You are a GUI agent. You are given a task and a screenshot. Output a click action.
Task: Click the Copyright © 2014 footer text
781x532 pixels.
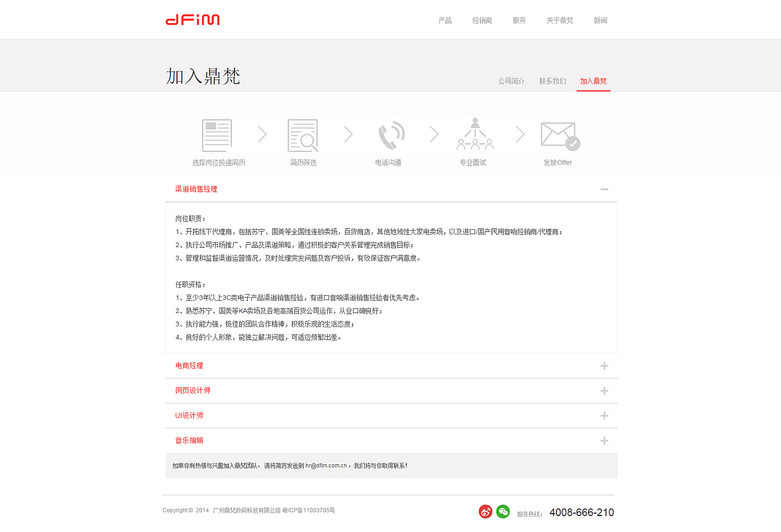click(x=185, y=511)
